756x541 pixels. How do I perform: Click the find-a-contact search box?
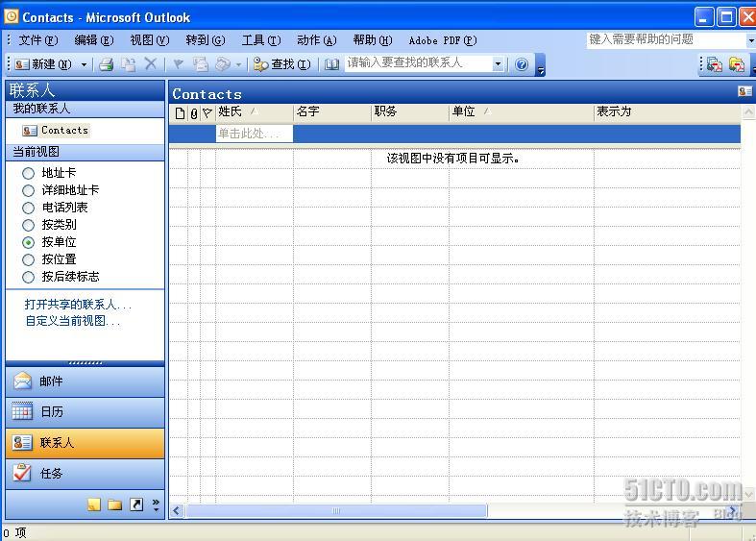[419, 63]
